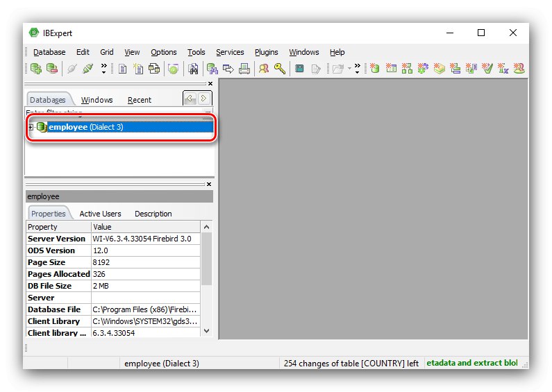Image resolution: width=552 pixels, height=392 pixels.
Task: Click the left tab-scroll arrow button
Action: [x=190, y=99]
